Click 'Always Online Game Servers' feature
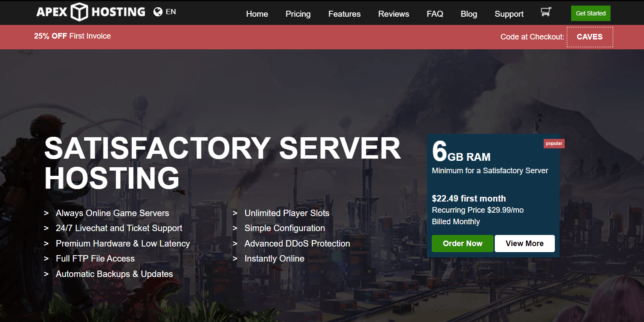This screenshot has height=322, width=644. coord(112,213)
